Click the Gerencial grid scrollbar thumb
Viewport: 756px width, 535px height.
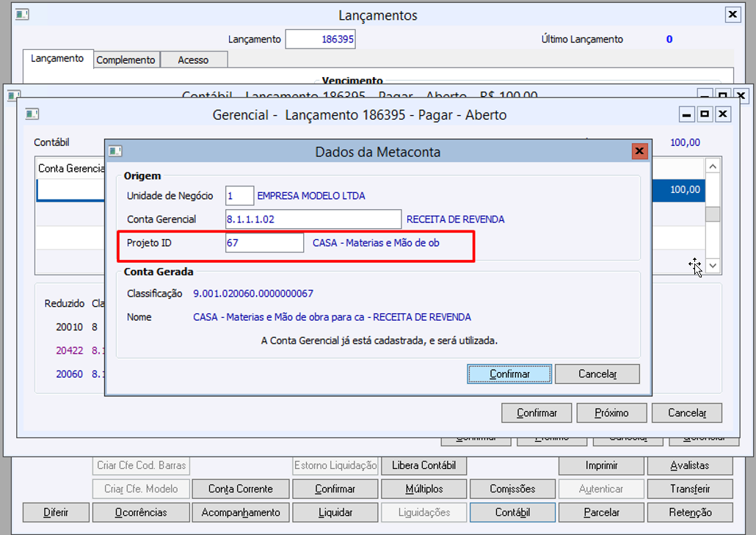[713, 214]
